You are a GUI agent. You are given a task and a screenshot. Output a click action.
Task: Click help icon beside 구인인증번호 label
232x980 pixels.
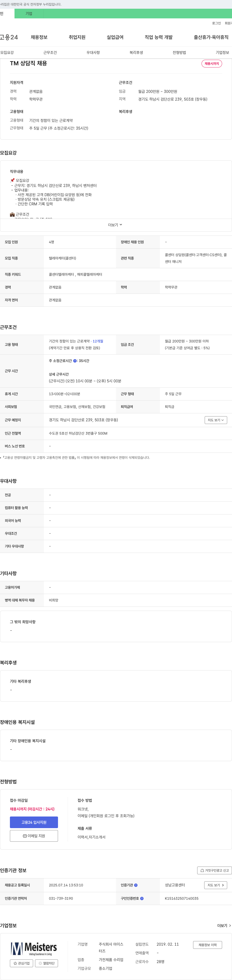pos(142,898)
